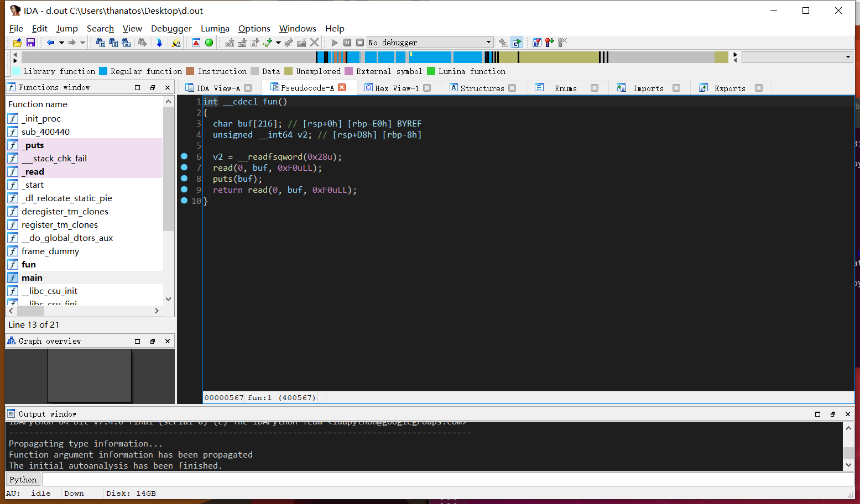Open the Lumina menu
The image size is (860, 504).
[215, 28]
